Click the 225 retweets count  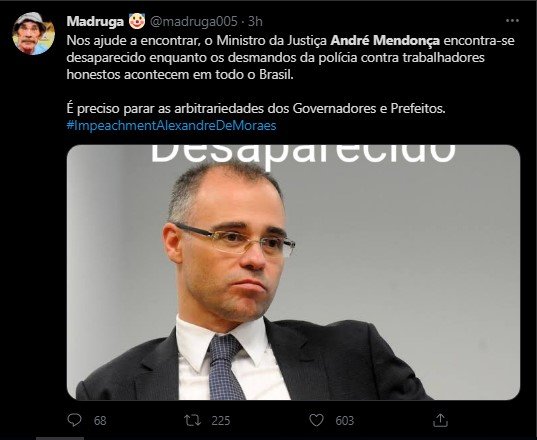[221, 420]
